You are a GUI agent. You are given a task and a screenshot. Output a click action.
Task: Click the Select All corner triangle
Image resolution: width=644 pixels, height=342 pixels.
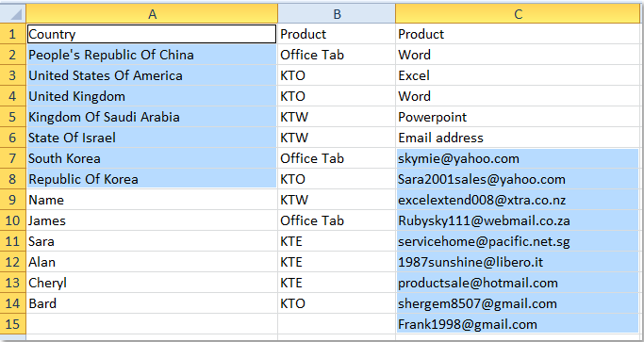pos(13,14)
